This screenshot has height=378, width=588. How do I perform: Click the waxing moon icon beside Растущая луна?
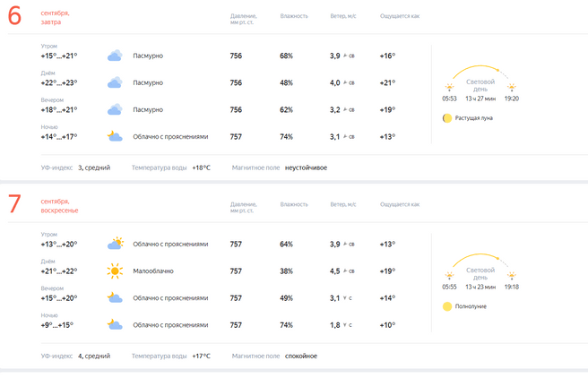coord(446,117)
